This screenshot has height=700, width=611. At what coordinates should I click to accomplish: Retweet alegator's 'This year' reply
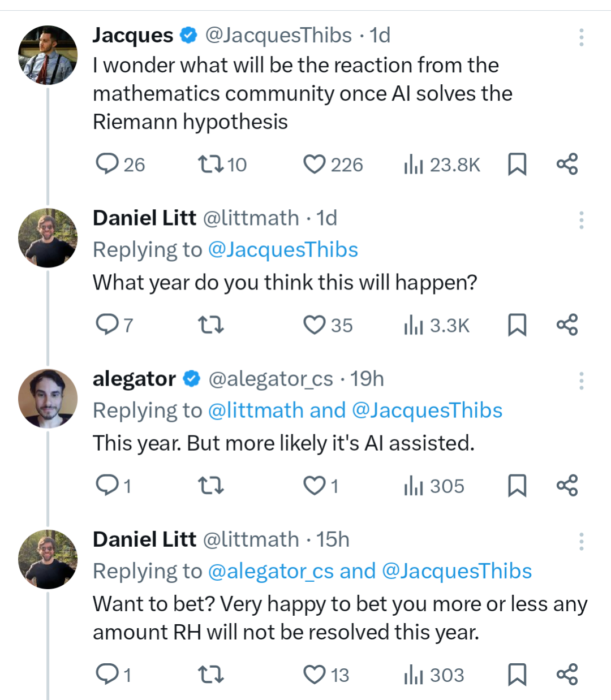(210, 486)
